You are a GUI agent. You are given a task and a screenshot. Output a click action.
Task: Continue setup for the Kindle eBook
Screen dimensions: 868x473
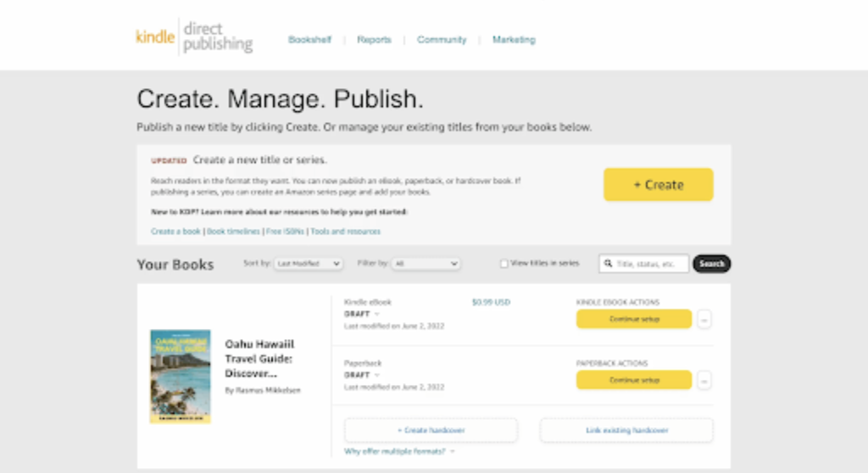click(x=634, y=319)
